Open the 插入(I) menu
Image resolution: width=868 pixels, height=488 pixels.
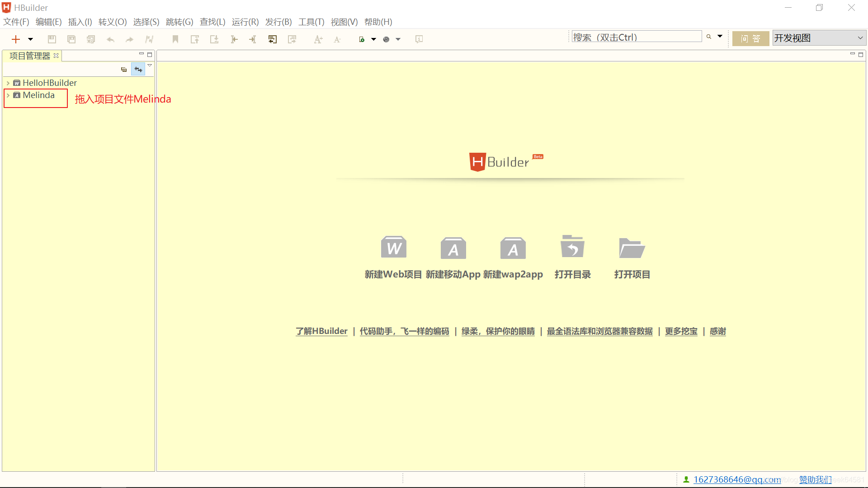pos(80,22)
